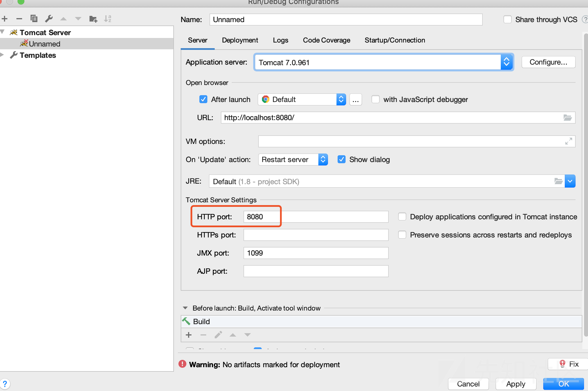This screenshot has height=391, width=588.
Task: Add before-launch task plus icon
Action: point(189,335)
